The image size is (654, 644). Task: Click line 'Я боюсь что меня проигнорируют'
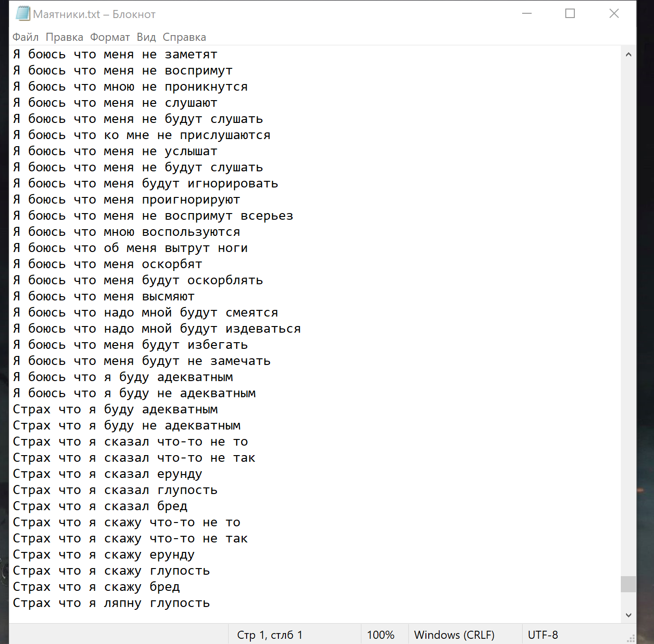pyautogui.click(x=127, y=200)
